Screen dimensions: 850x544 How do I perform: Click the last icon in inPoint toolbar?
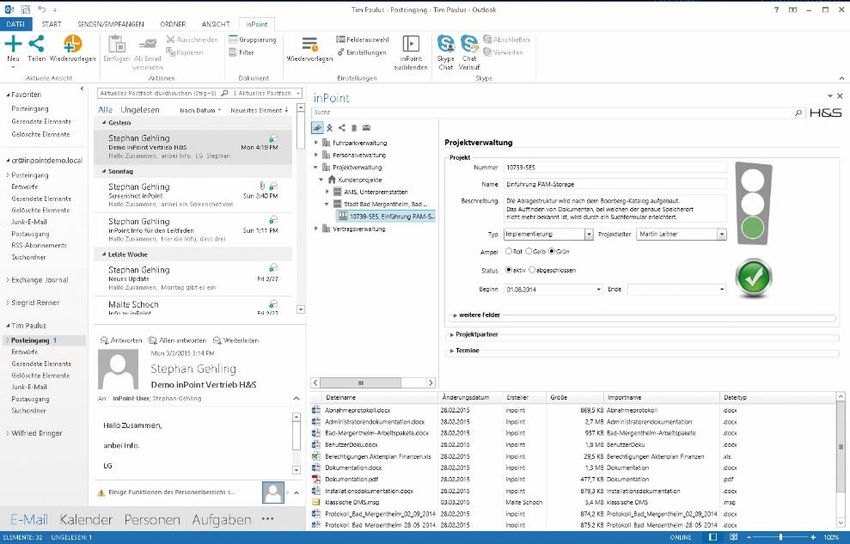pos(366,128)
